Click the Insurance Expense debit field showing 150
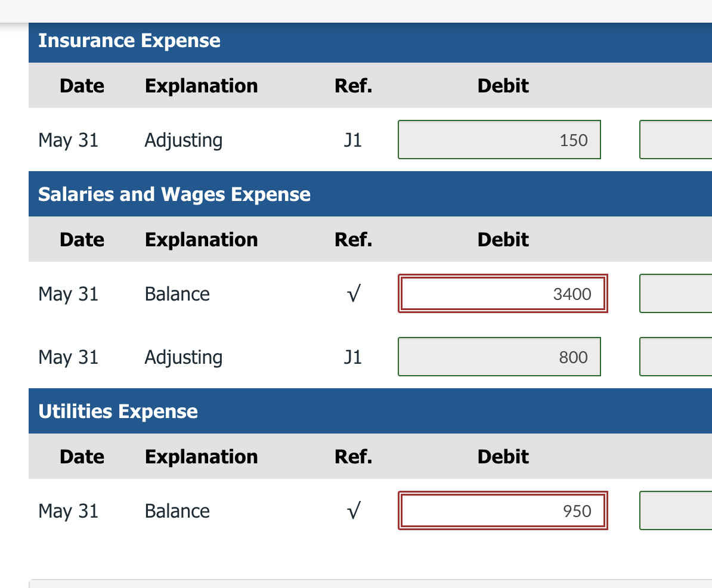 [x=499, y=140]
